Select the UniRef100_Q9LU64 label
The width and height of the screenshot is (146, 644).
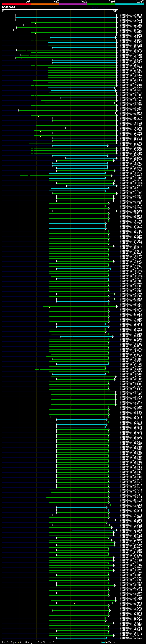coord(131,58)
